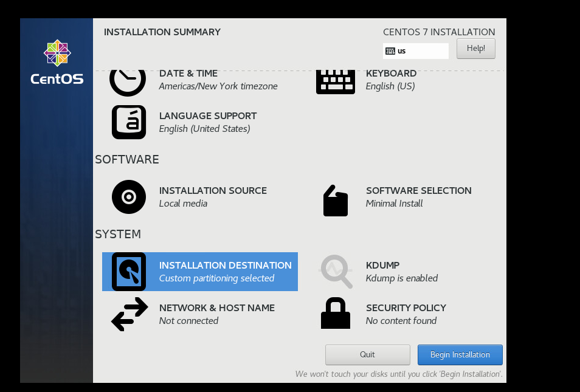The image size is (580, 392).
Task: Select the KEYBOARD heading
Action: pyautogui.click(x=391, y=73)
